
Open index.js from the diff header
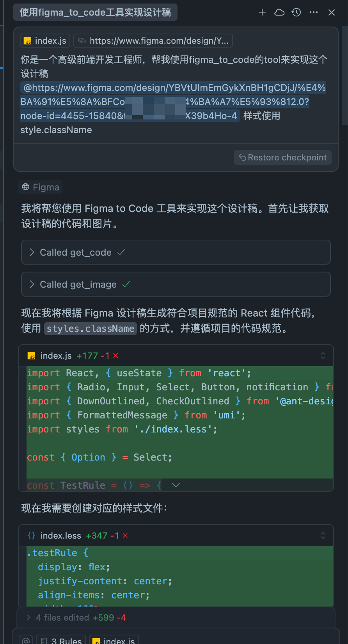coord(56,356)
